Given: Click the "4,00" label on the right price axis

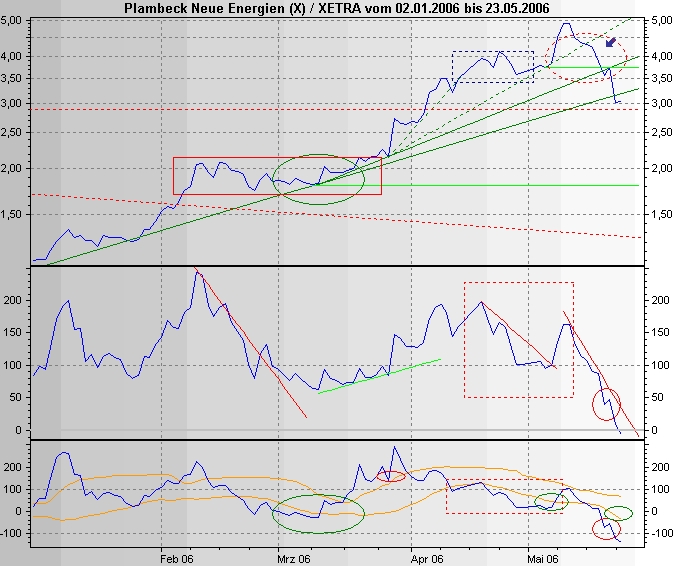Looking at the screenshot, I should pyautogui.click(x=662, y=56).
